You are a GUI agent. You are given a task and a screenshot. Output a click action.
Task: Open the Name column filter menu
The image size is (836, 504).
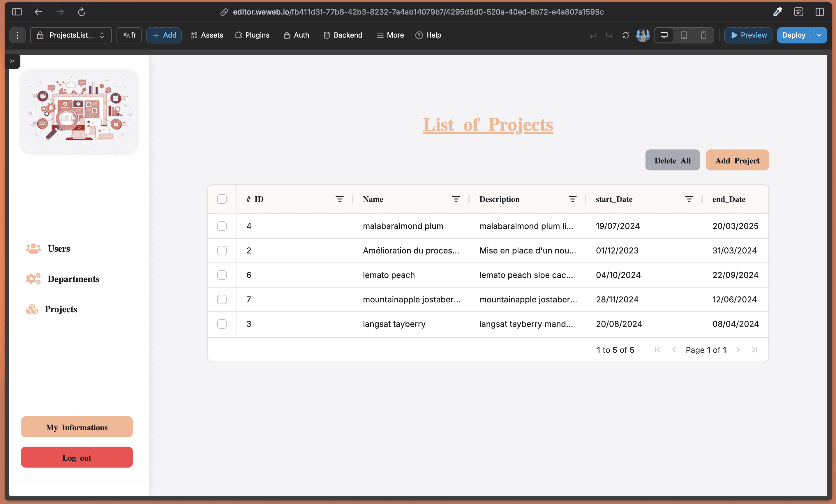point(456,199)
